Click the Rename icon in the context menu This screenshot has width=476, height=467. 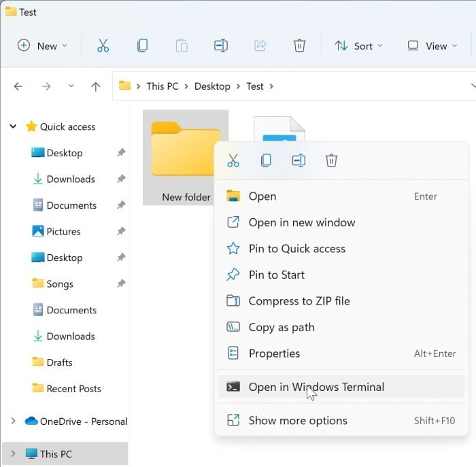click(x=299, y=160)
